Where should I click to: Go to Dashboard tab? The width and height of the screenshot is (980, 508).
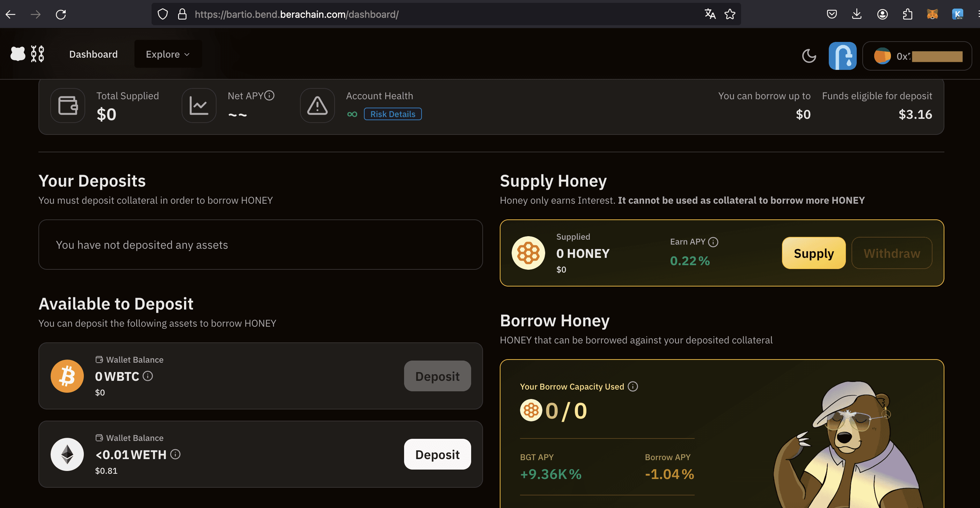click(x=93, y=54)
